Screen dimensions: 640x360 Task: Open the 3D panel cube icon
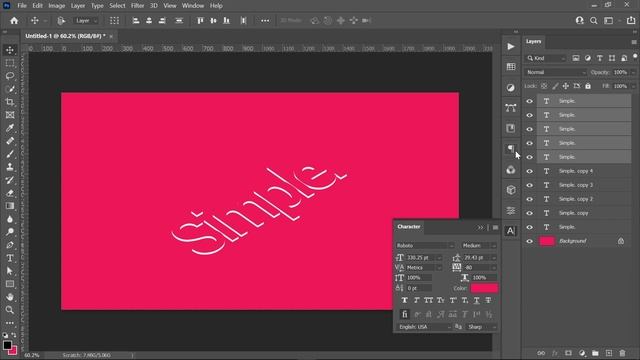[x=511, y=190]
